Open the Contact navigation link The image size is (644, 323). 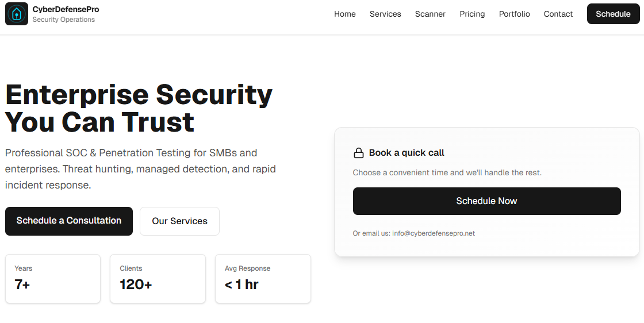558,14
